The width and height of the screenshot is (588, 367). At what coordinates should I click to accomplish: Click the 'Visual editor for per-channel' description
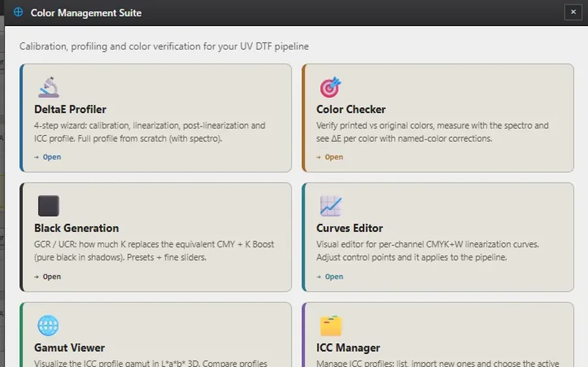click(x=427, y=251)
